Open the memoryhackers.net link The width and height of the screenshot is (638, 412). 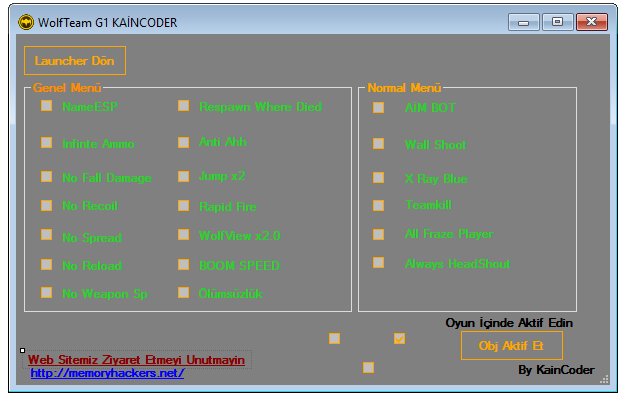(x=107, y=373)
